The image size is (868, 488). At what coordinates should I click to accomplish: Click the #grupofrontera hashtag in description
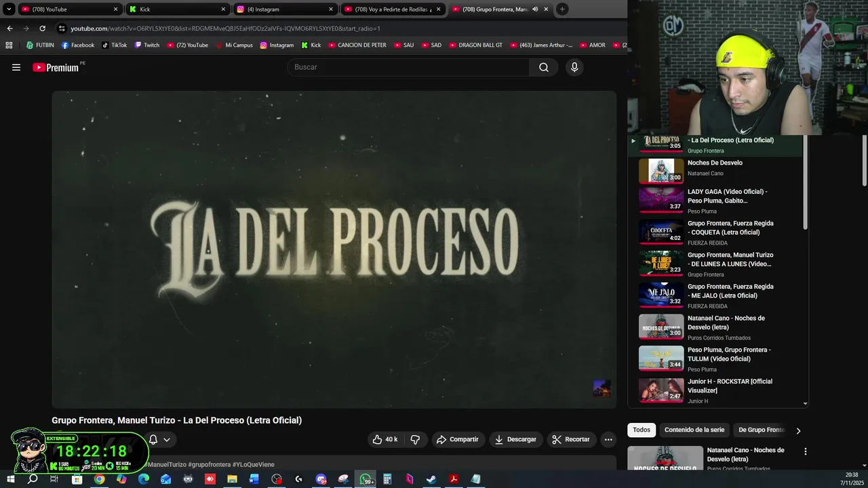209,464
